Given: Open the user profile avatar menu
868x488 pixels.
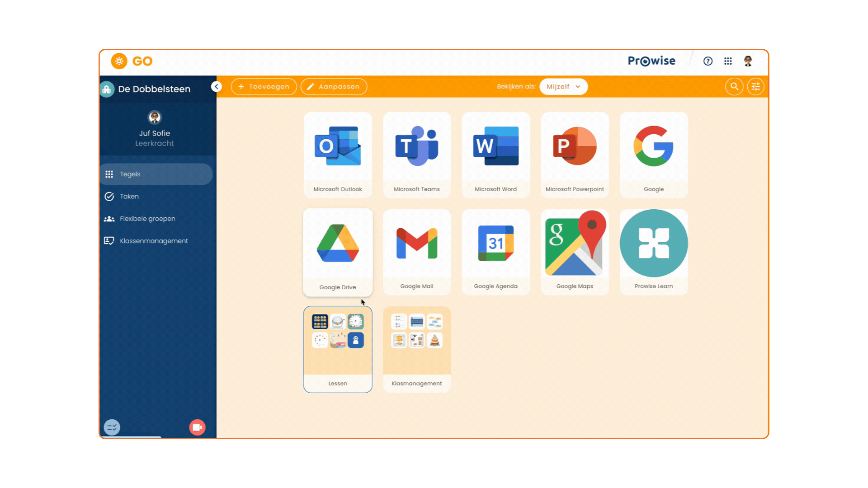Looking at the screenshot, I should (748, 61).
